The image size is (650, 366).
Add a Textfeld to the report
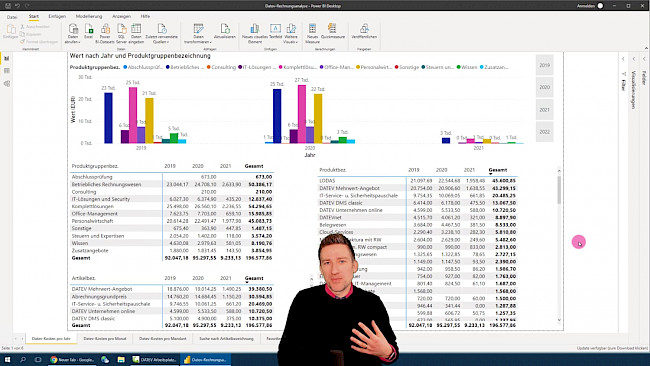point(275,32)
